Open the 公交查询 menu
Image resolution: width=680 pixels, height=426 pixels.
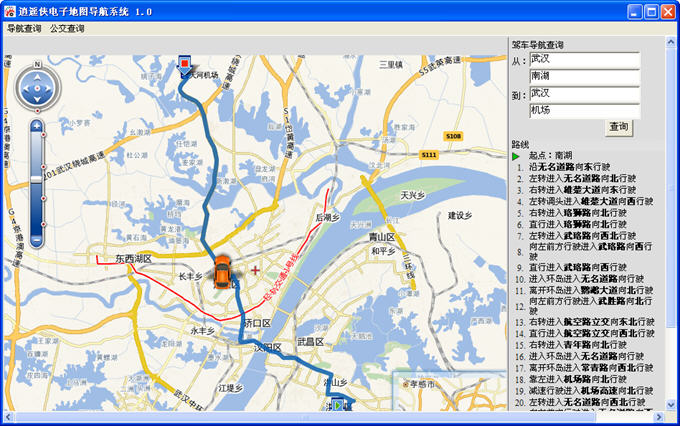(67, 29)
